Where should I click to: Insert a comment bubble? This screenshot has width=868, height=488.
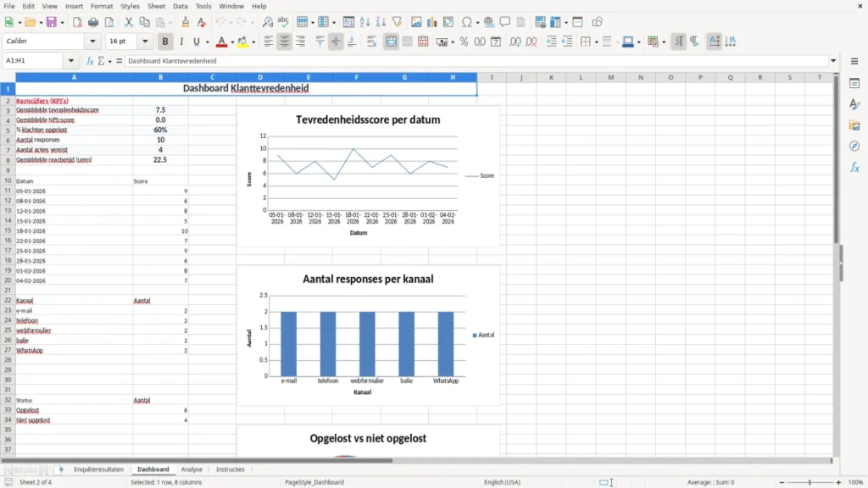(x=505, y=22)
